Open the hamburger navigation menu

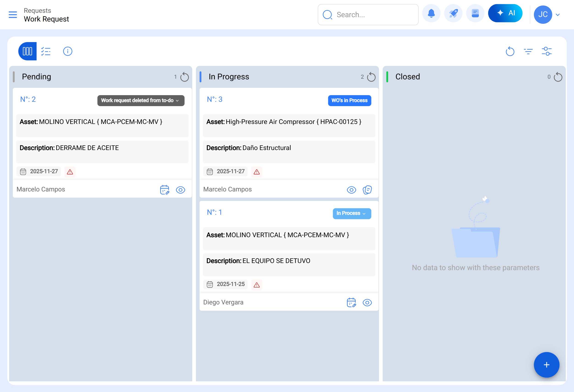tap(13, 15)
